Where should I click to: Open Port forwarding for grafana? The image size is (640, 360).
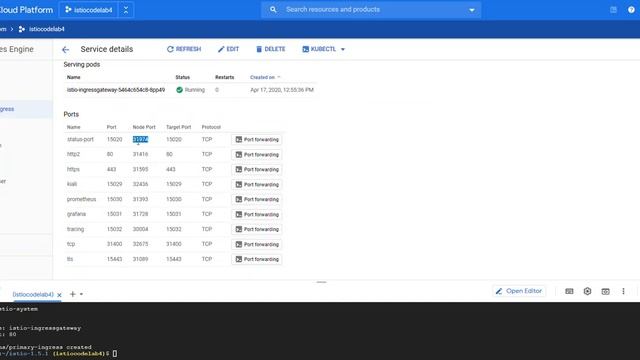(x=257, y=214)
